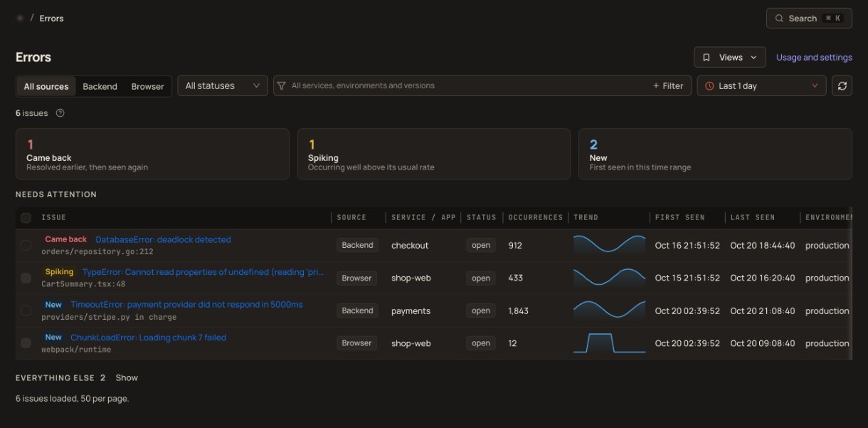Check the DatabaseError deadlock row checkbox
The image size is (868, 428).
point(26,245)
